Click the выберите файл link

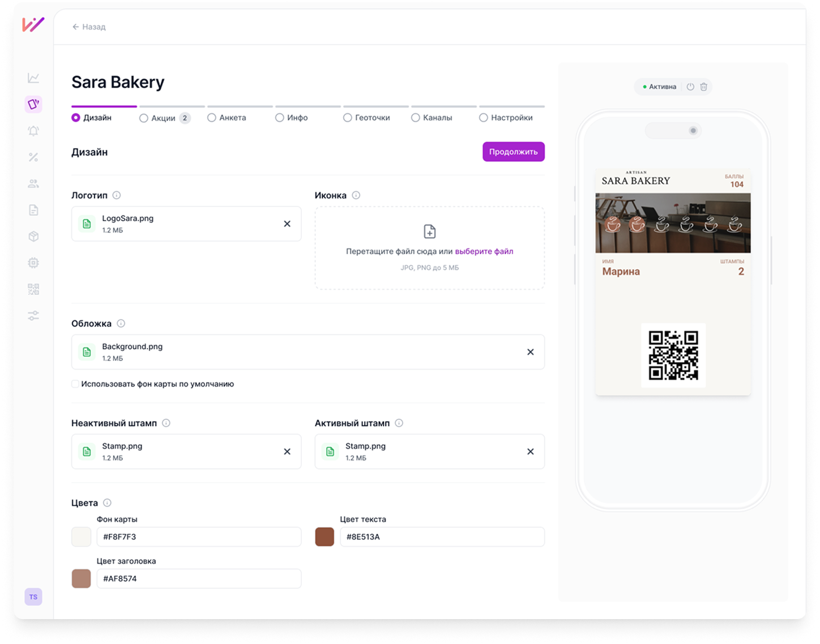pyautogui.click(x=484, y=251)
